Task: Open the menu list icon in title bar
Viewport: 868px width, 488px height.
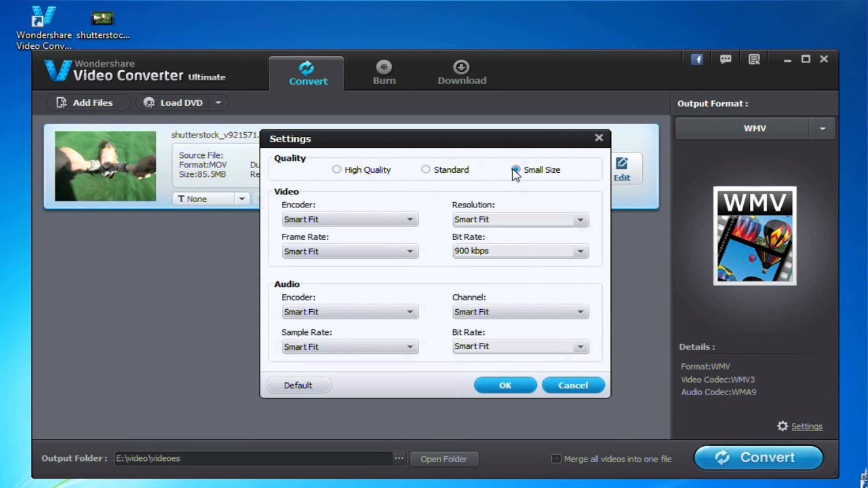Action: click(754, 60)
